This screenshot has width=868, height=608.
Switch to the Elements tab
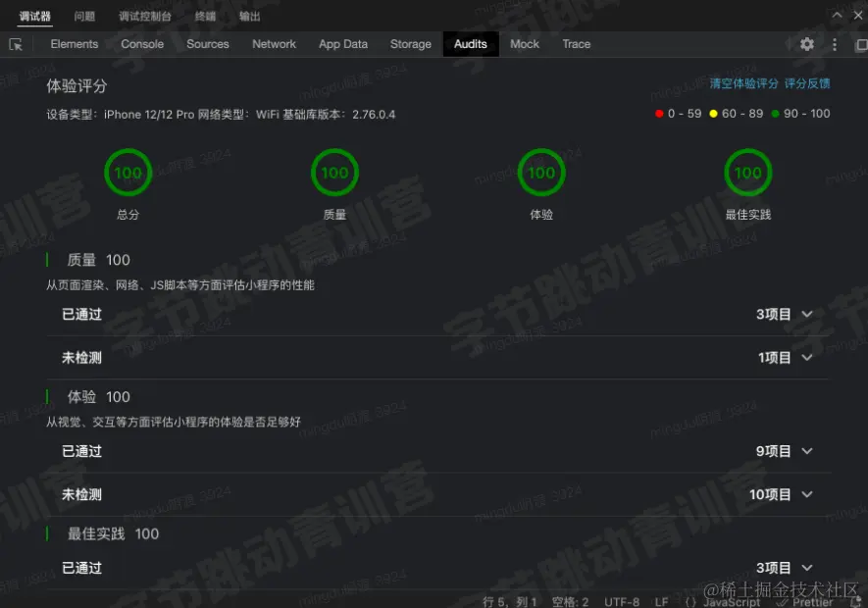point(74,44)
